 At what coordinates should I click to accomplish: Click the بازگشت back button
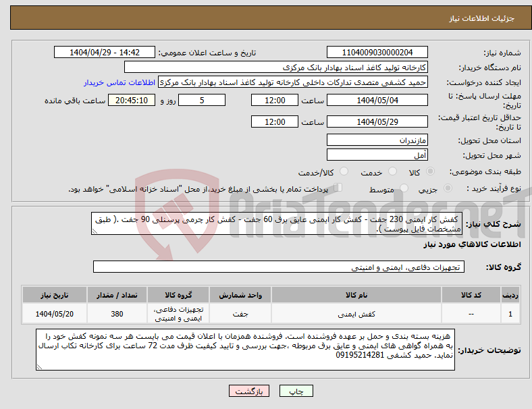pyautogui.click(x=249, y=391)
